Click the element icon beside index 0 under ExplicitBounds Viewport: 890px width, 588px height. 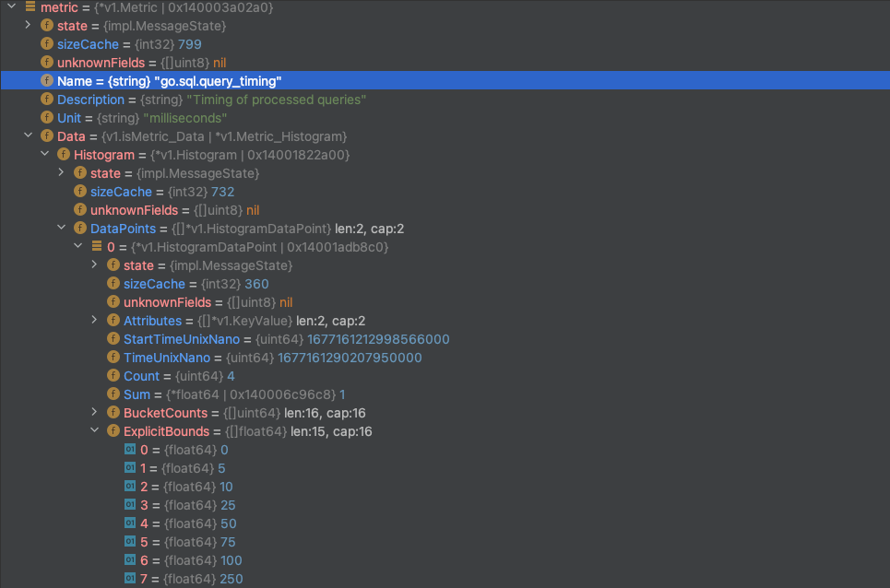tap(129, 450)
